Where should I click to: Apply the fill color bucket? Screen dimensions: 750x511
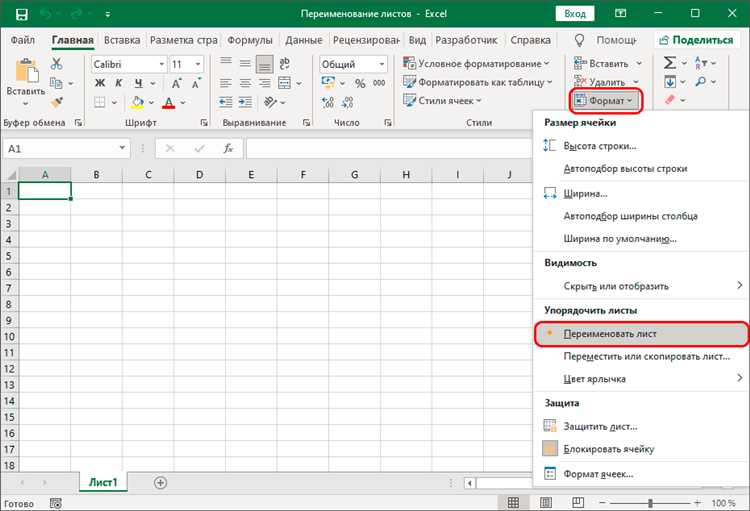coord(137,102)
